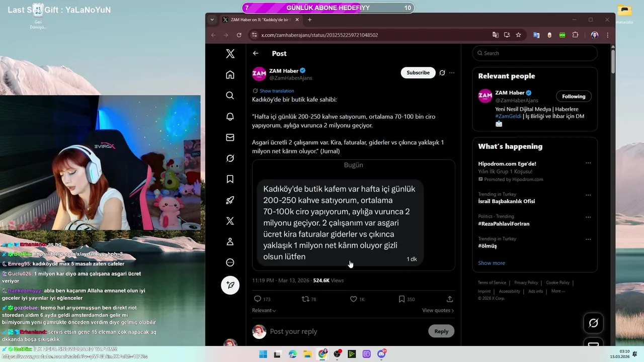Open the #ZamGeldi hashtag link
Image resolution: width=644 pixels, height=362 pixels.
(x=508, y=116)
